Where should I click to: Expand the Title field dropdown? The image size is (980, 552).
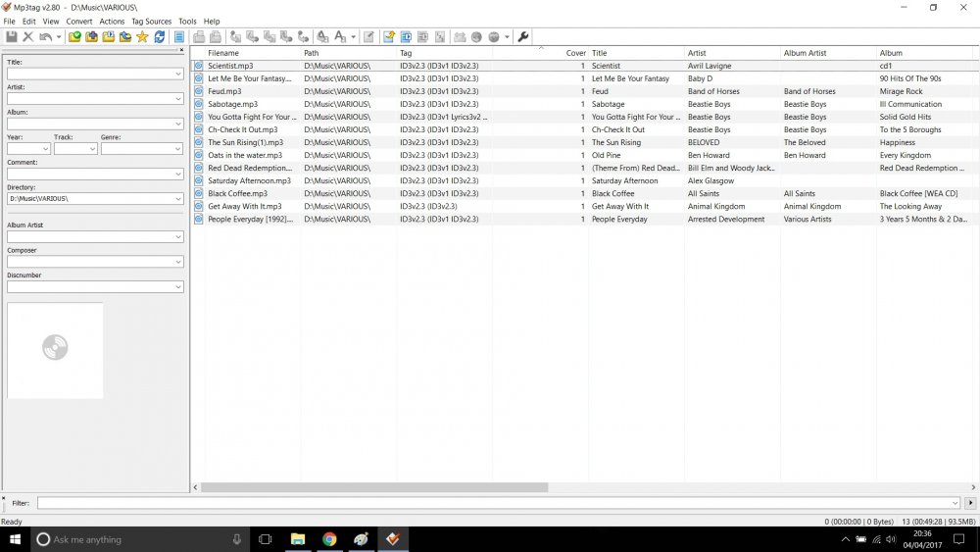tap(178, 74)
